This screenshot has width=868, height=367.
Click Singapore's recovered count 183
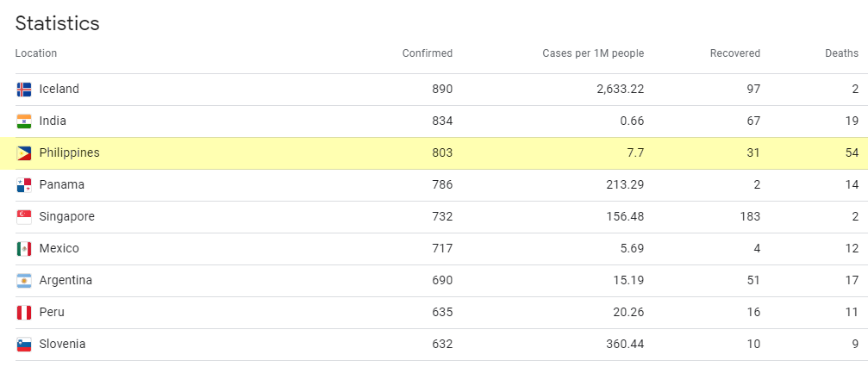[749, 216]
